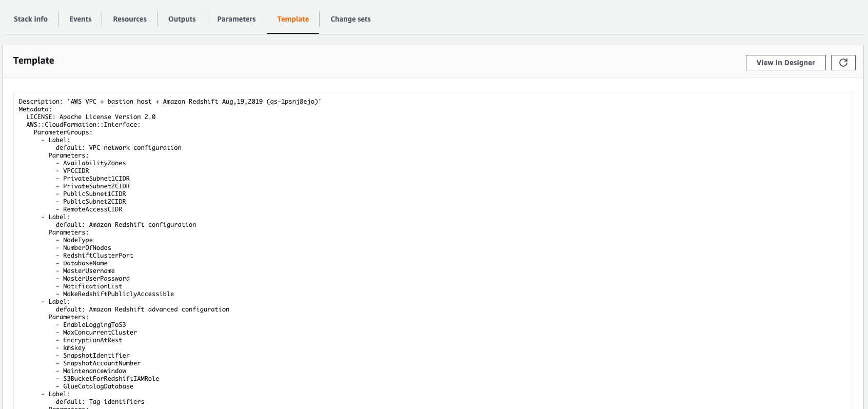Open the Parameters tab

point(236,19)
